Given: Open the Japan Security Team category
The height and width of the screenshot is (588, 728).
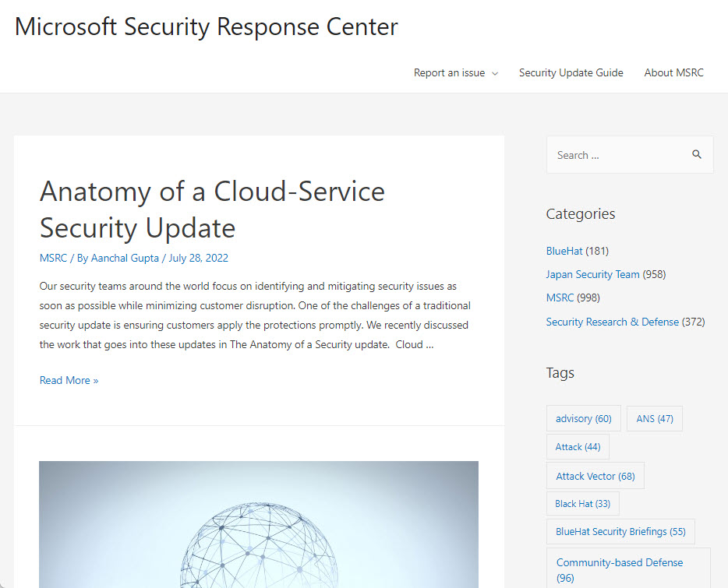Looking at the screenshot, I should (592, 274).
